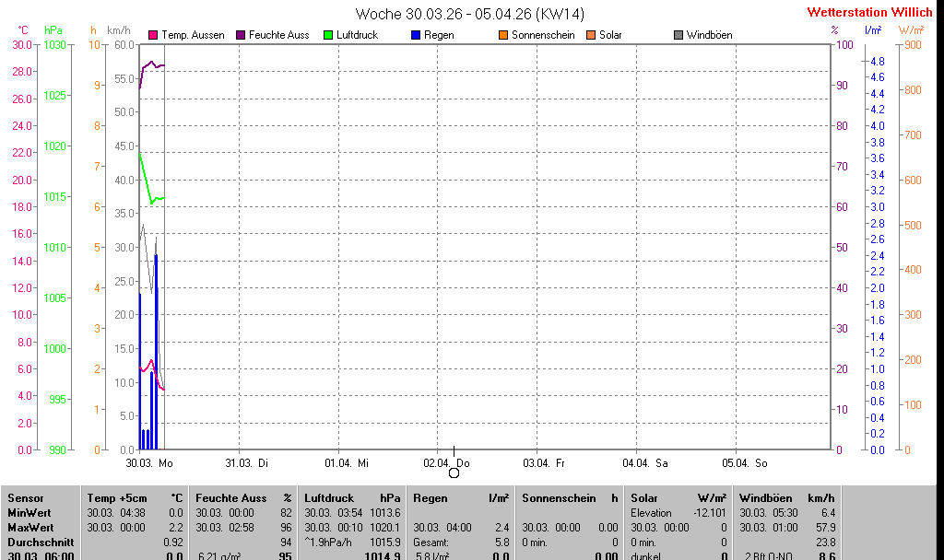Click the Woche 30.03.26 - 05.04.26 chart title
Image resolution: width=944 pixels, height=560 pixels.
click(x=470, y=14)
